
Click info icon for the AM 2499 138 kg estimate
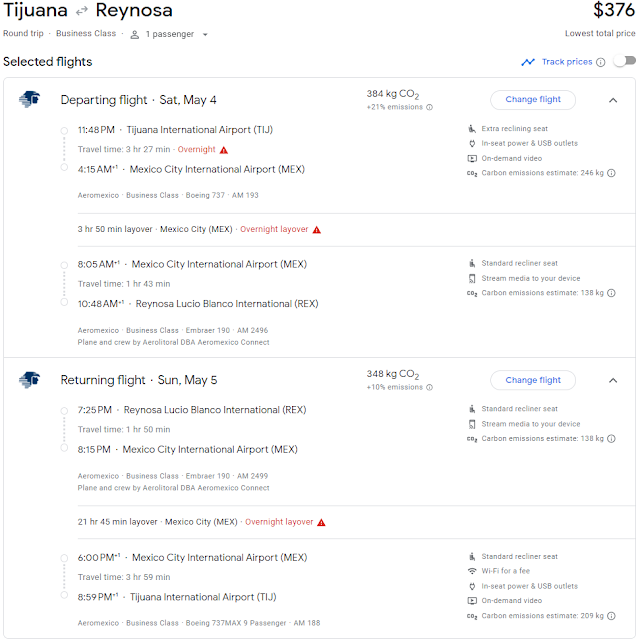[611, 439]
